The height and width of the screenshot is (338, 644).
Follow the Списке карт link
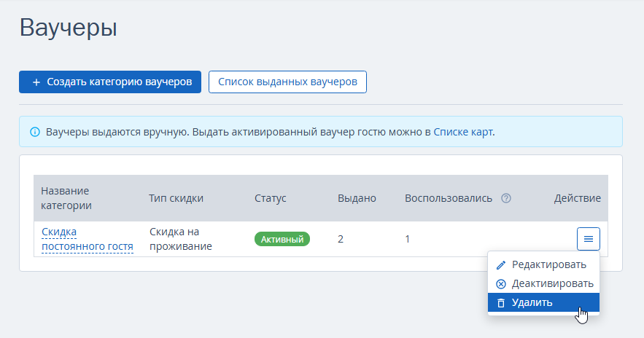tap(463, 132)
